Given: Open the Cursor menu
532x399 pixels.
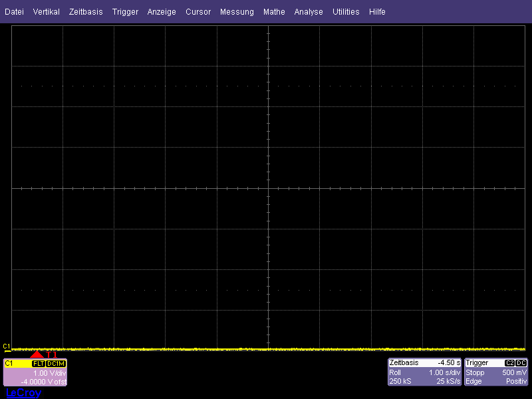Looking at the screenshot, I should 198,12.
